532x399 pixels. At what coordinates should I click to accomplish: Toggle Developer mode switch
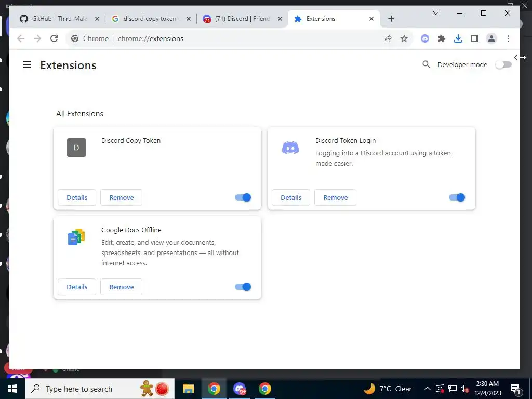(x=503, y=64)
